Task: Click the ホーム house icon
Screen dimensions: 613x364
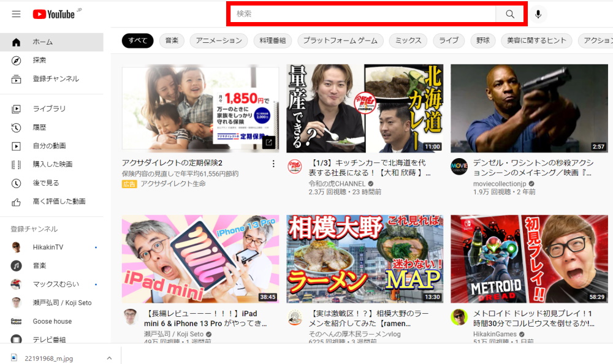Action: click(16, 42)
